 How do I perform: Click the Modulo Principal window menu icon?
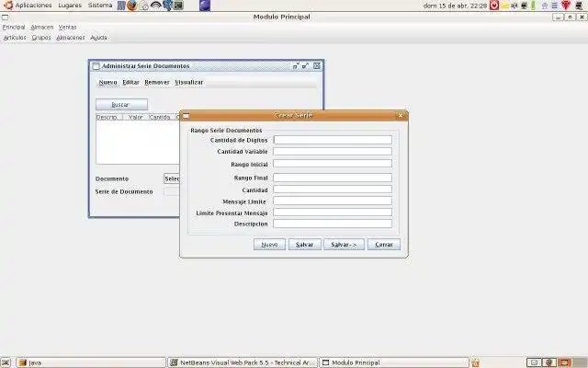click(x=5, y=17)
